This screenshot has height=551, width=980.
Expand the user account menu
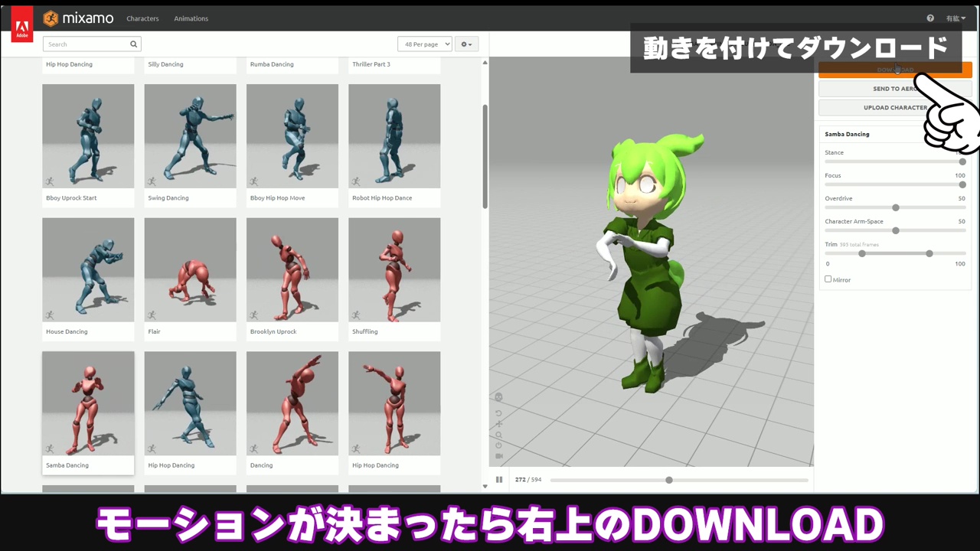tap(955, 18)
